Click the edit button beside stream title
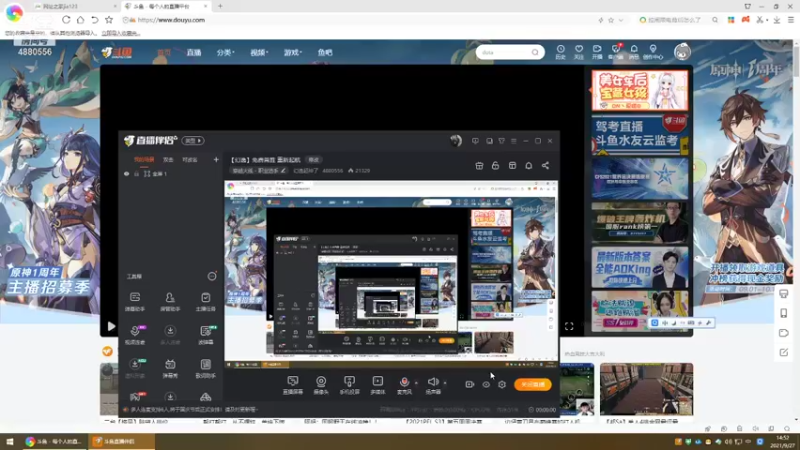The image size is (800, 450). (x=313, y=160)
